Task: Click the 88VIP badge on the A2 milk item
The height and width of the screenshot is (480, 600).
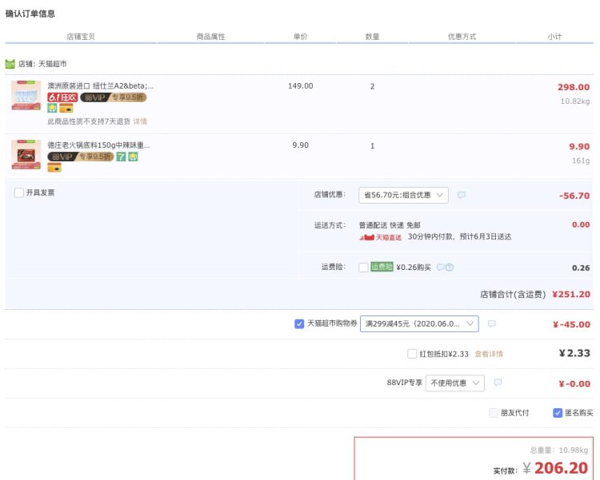Action: click(x=113, y=97)
